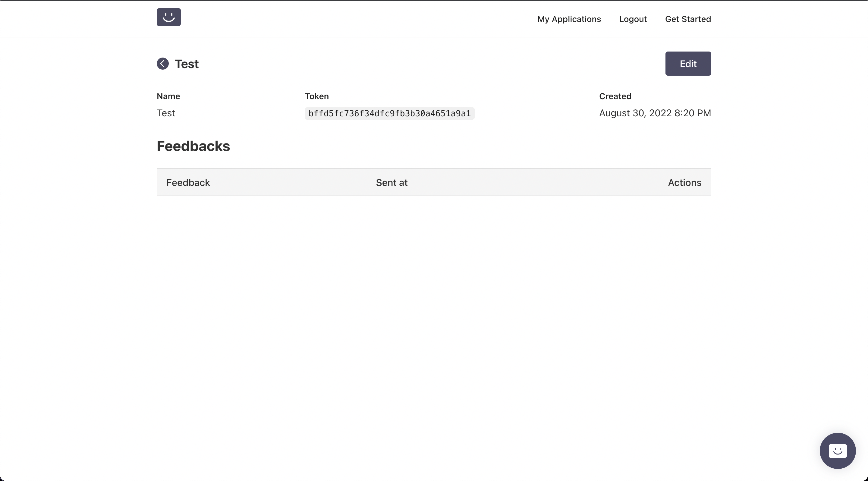Click the Sent at column header

(x=392, y=183)
